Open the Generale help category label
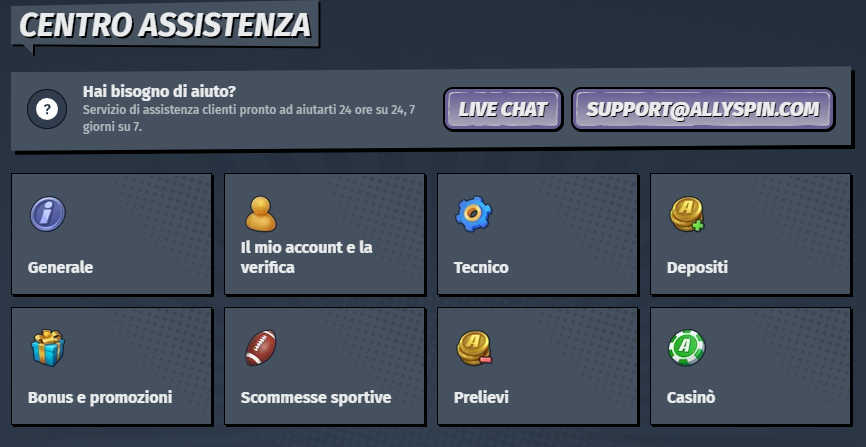 click(61, 268)
